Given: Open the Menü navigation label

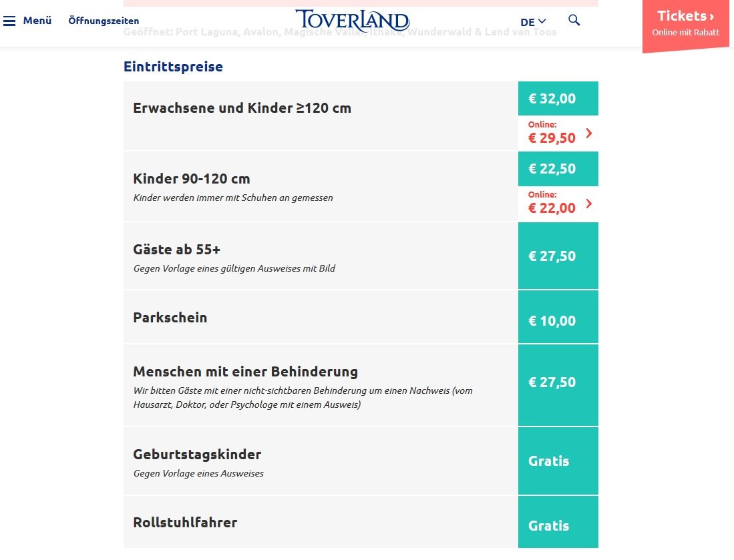Looking at the screenshot, I should [37, 21].
